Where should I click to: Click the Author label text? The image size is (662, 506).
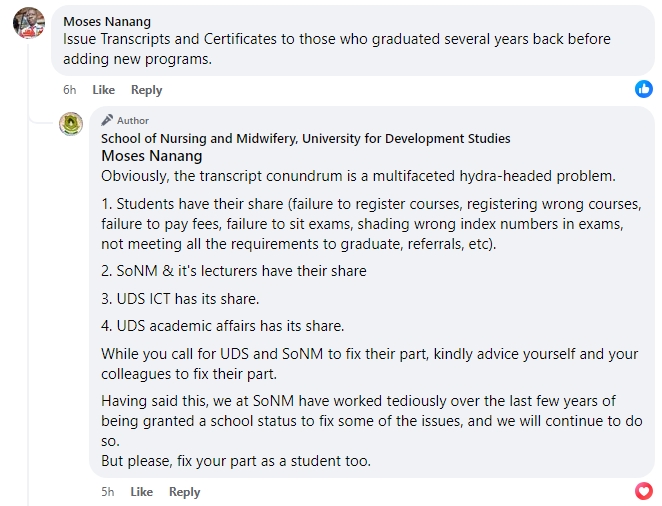click(x=133, y=121)
